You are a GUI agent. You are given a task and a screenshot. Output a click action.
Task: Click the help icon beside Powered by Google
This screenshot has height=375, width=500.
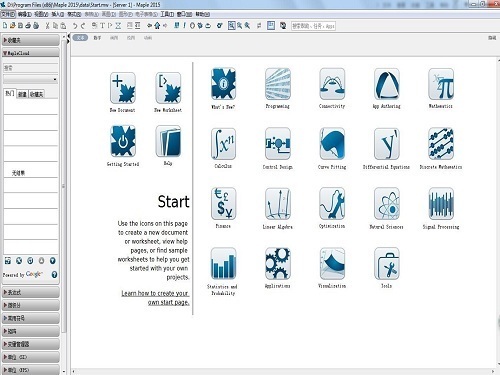click(x=54, y=275)
